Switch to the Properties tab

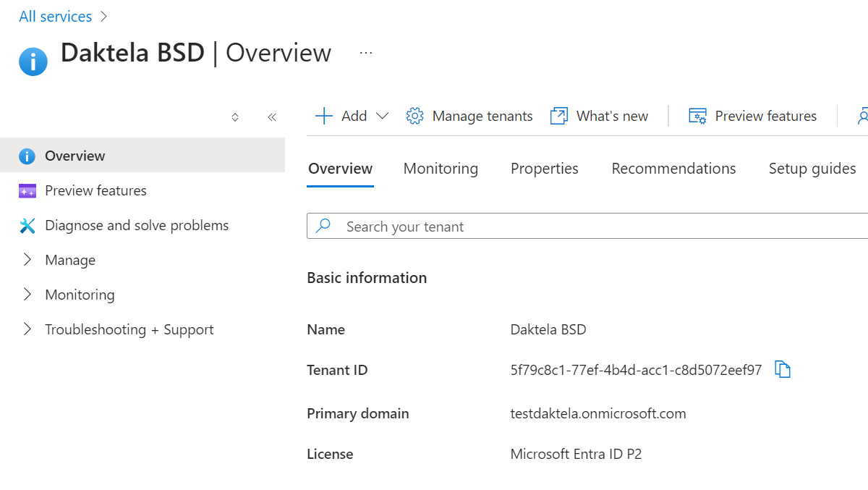click(x=544, y=169)
